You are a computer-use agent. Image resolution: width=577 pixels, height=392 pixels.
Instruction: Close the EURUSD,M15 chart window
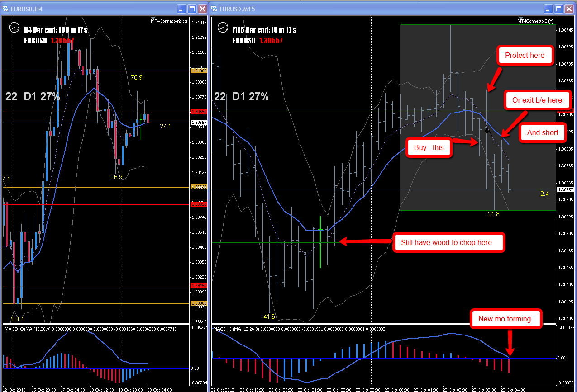tap(568, 9)
